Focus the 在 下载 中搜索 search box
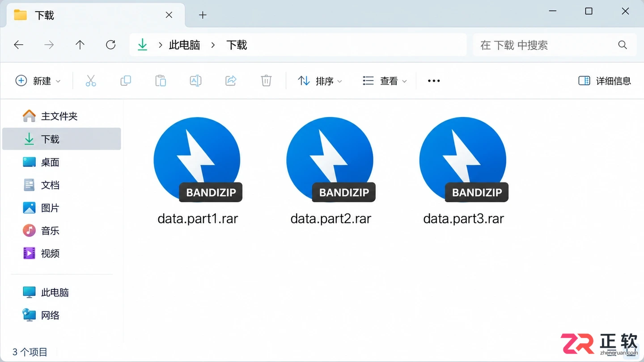The image size is (644, 362). coord(555,45)
